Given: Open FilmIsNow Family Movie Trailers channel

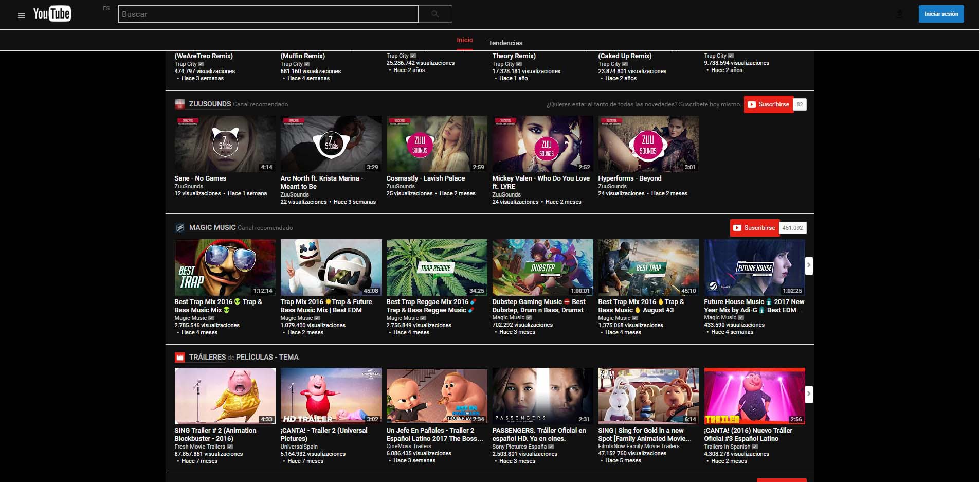Looking at the screenshot, I should (x=639, y=446).
